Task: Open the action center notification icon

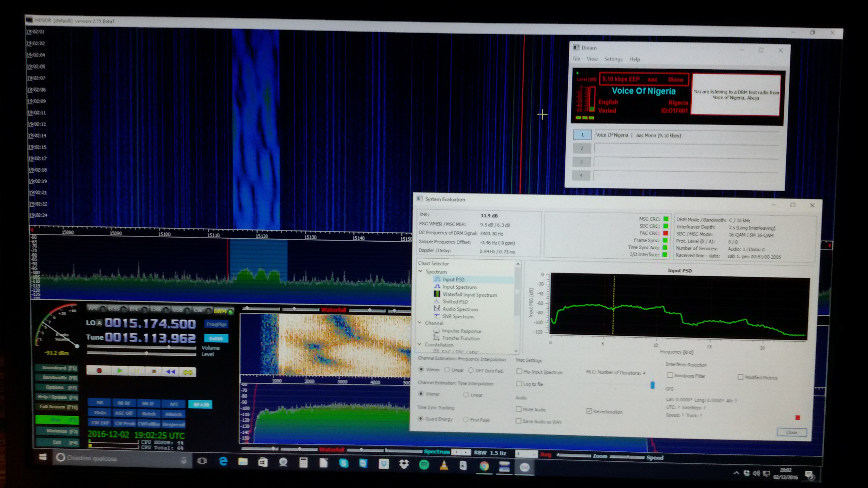Action: tap(809, 475)
